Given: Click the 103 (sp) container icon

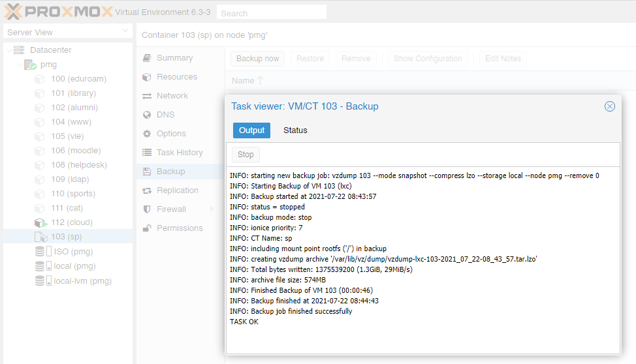Looking at the screenshot, I should point(41,237).
